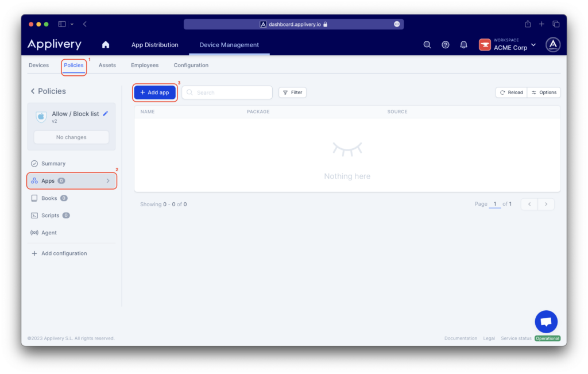Click the Safari share icon
The image size is (588, 374).
[528, 24]
